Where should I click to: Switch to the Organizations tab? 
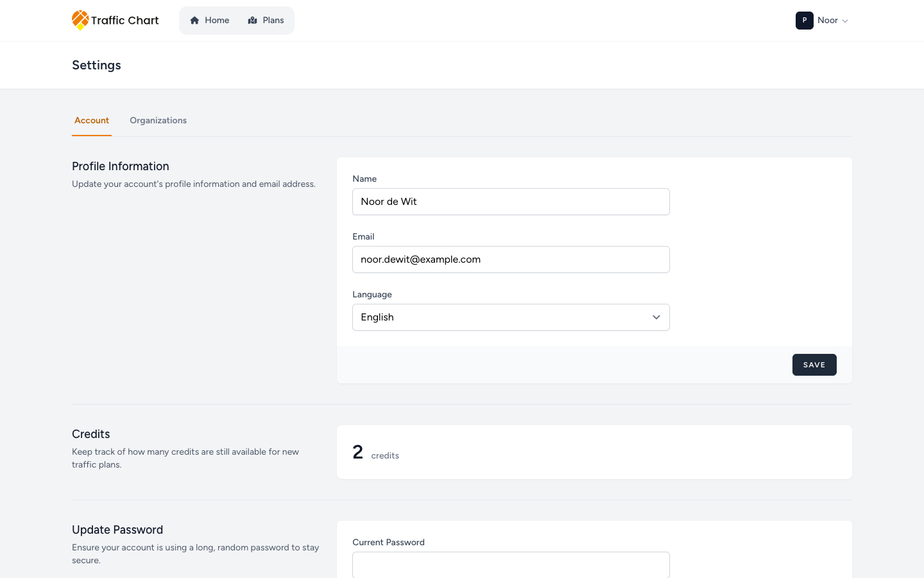click(158, 121)
